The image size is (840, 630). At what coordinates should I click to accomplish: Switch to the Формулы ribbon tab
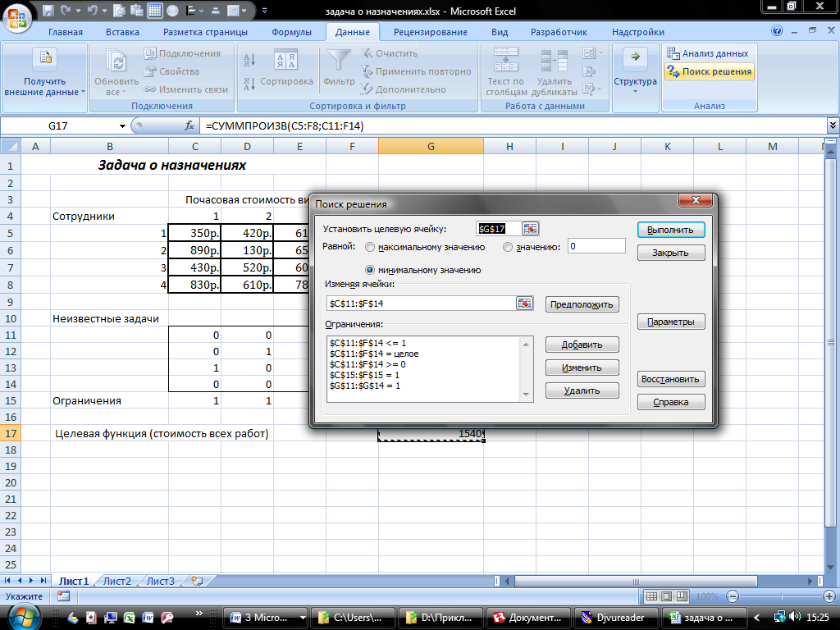291,32
